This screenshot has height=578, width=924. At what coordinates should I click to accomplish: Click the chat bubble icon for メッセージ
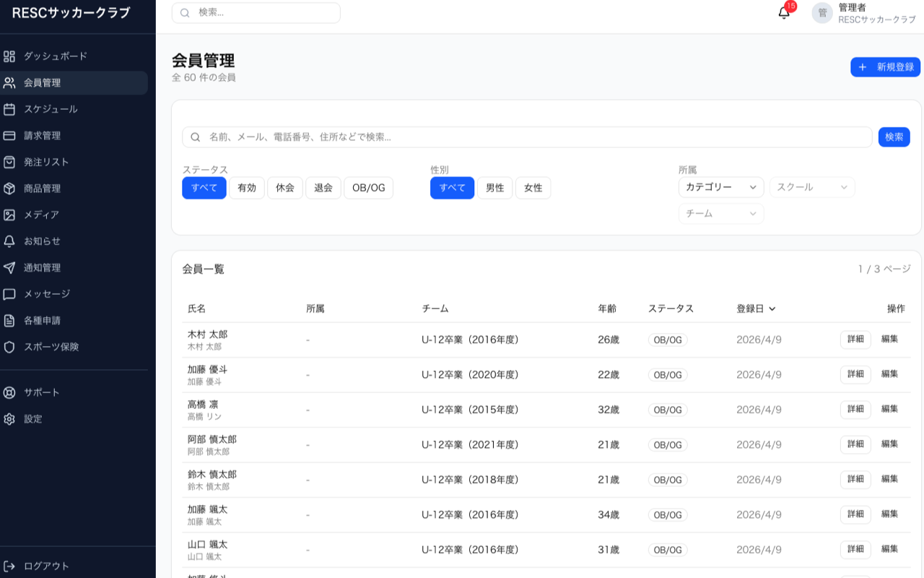[9, 294]
